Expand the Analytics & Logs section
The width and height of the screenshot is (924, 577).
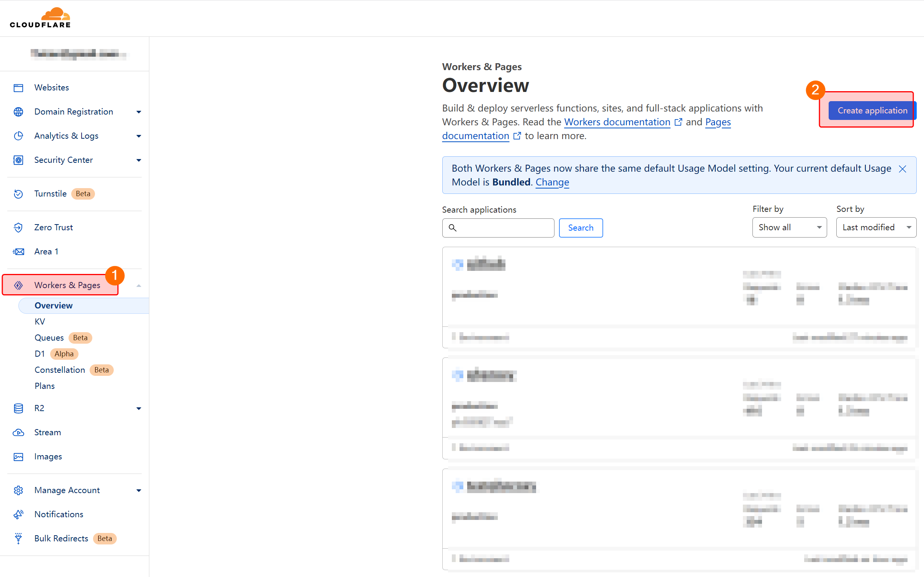point(139,136)
